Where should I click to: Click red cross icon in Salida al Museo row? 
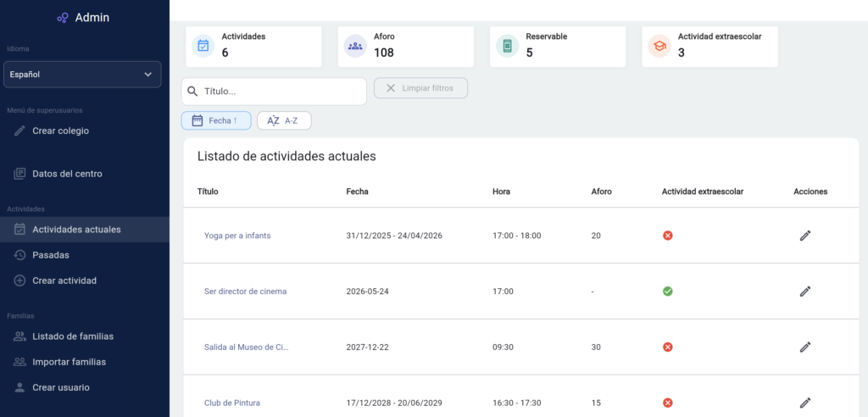(668, 347)
